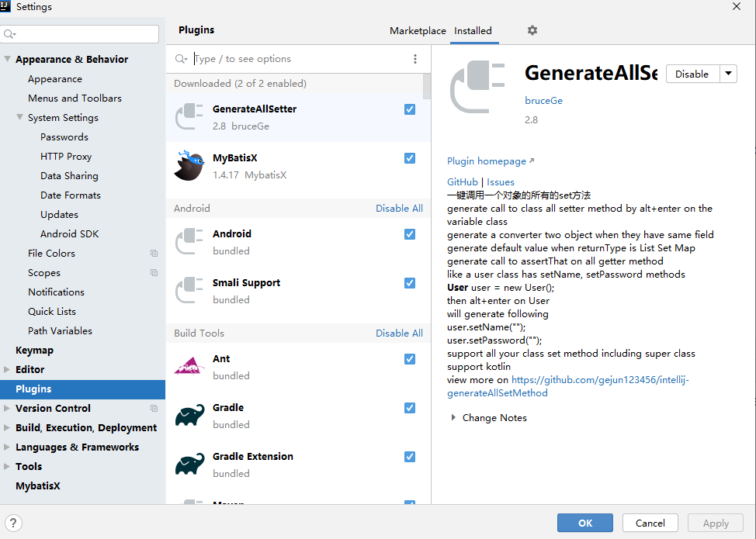Viewport: 756px width, 539px height.
Task: Toggle the Smali Support checkbox
Action: [410, 283]
